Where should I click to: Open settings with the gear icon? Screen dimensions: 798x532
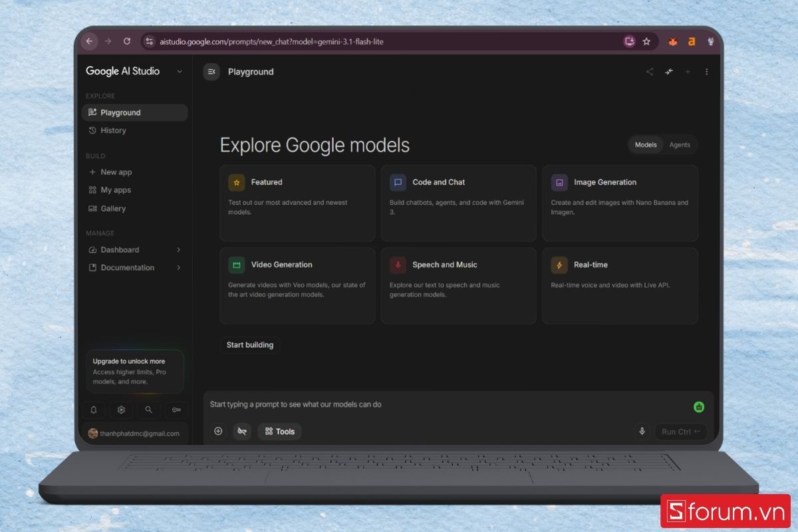click(x=121, y=410)
